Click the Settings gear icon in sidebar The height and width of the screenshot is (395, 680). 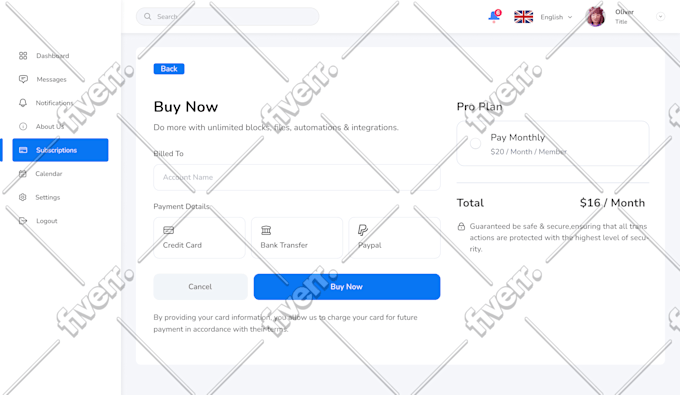point(23,197)
